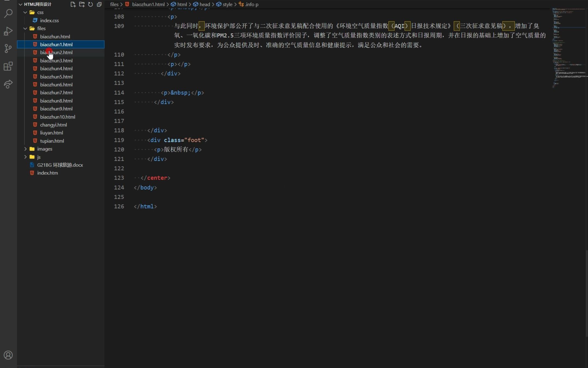This screenshot has height=368, width=588.
Task: Click the Collapse Folders icon
Action: [100, 4]
